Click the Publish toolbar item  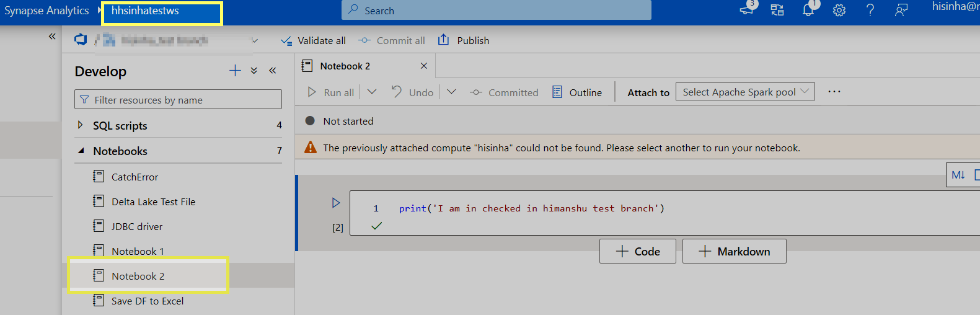click(x=464, y=40)
